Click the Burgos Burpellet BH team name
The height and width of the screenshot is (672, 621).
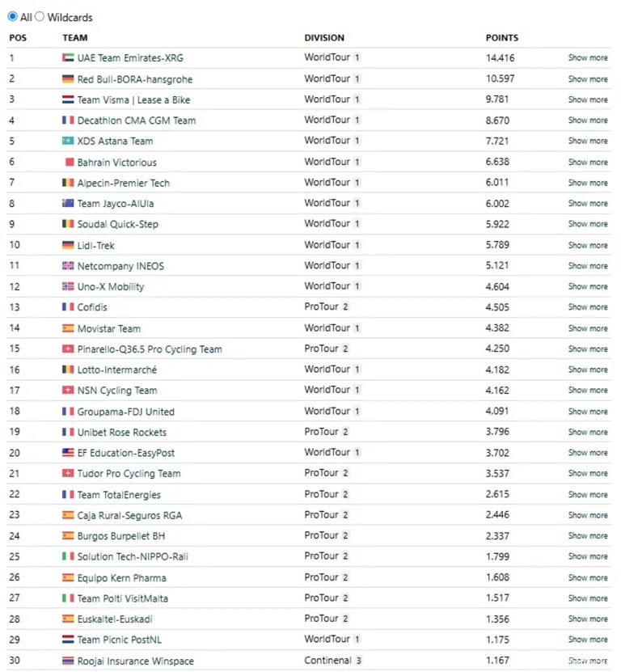(121, 536)
